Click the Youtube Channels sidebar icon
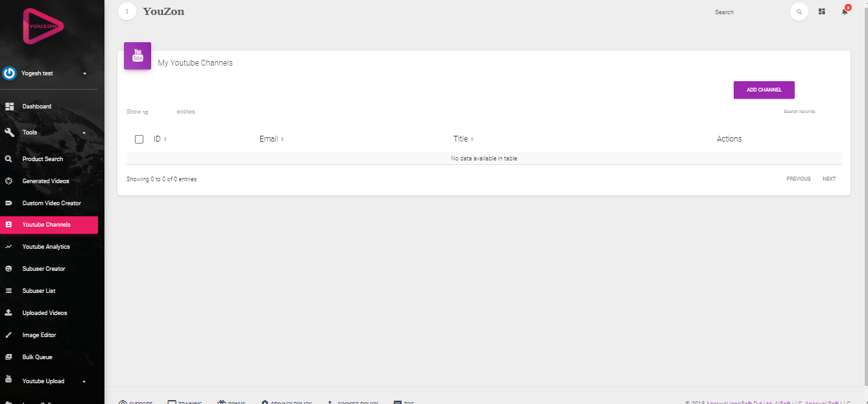The image size is (868, 404). point(8,225)
